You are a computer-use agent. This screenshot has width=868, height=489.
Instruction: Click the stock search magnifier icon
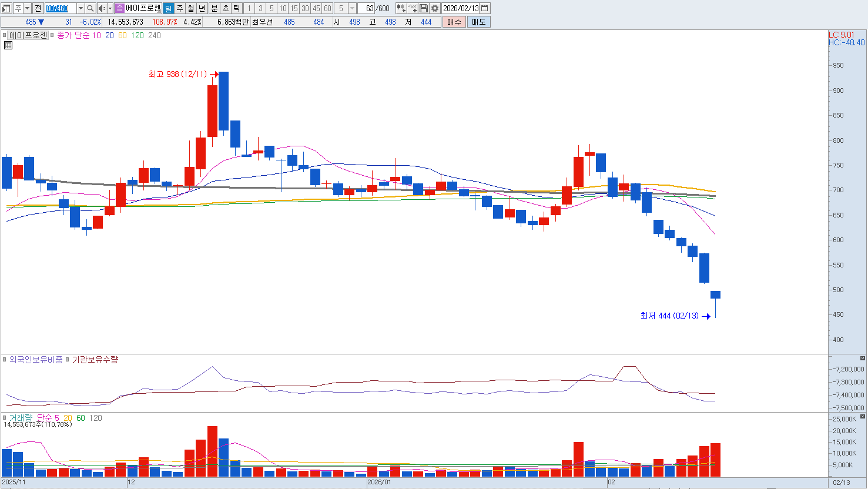[90, 8]
